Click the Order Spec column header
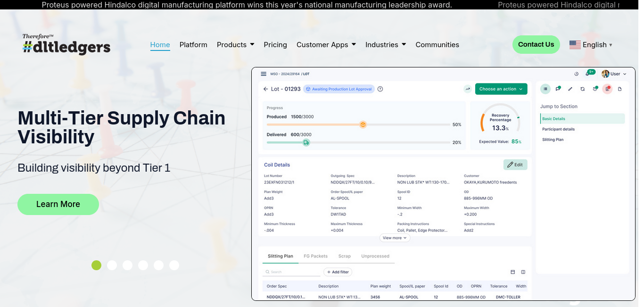The width and height of the screenshot is (644, 307). (277, 286)
